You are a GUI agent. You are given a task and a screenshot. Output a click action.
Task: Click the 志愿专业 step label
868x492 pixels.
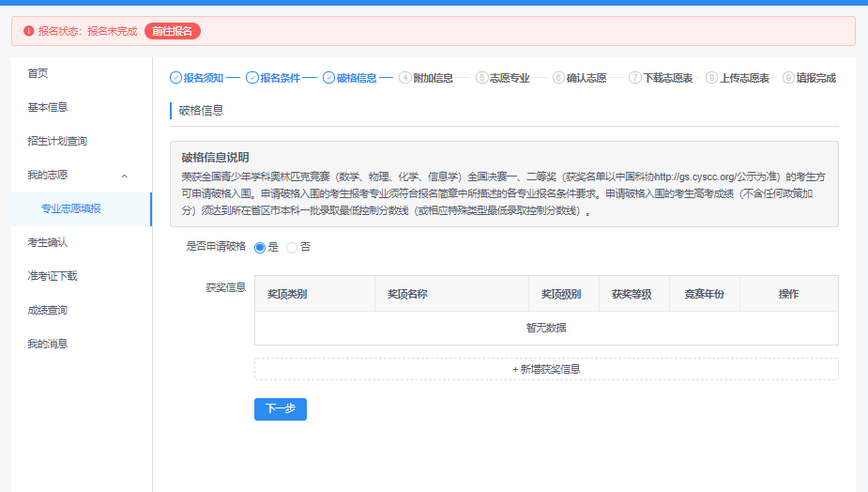coord(510,78)
